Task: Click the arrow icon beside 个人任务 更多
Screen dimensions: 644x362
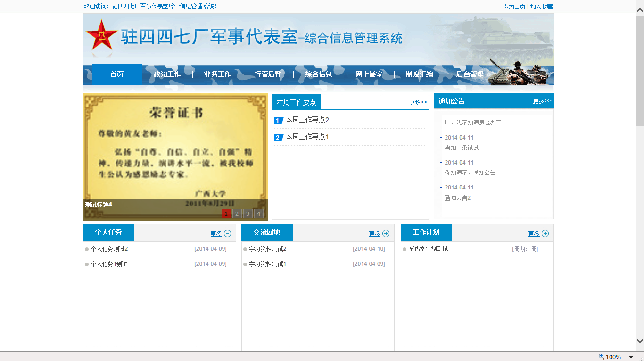Action: click(228, 234)
